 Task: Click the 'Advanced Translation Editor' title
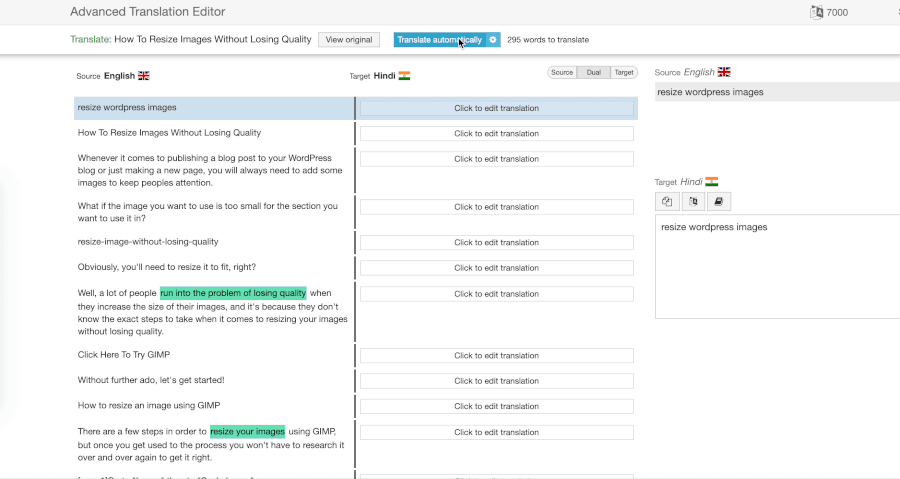tap(148, 11)
